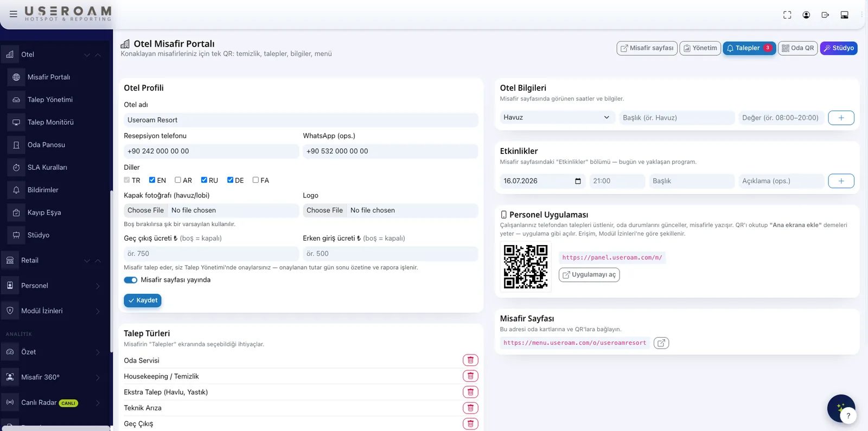This screenshot has width=868, height=431.
Task: Add hotel info with plus button
Action: click(841, 118)
